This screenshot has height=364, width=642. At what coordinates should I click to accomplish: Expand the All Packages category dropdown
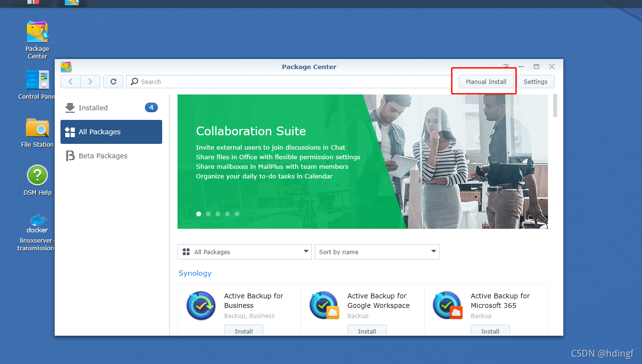point(245,252)
